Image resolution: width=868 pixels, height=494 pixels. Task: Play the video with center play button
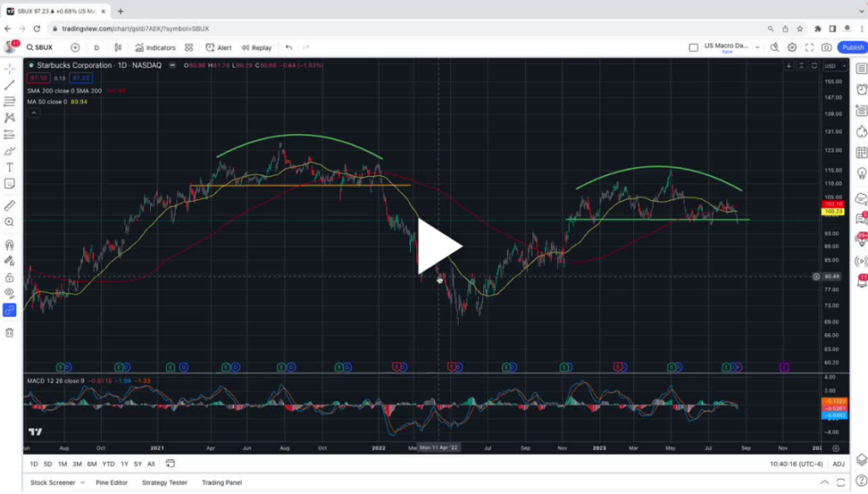(x=440, y=247)
